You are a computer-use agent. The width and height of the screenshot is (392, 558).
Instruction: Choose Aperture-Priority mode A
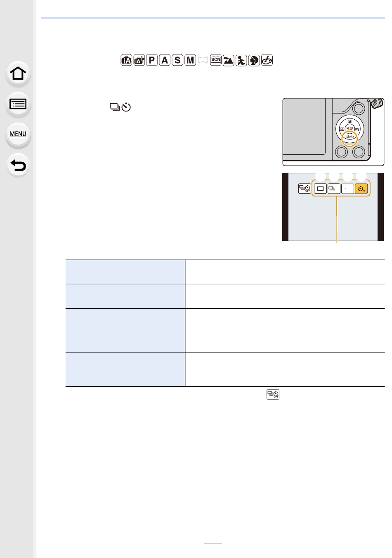165,60
